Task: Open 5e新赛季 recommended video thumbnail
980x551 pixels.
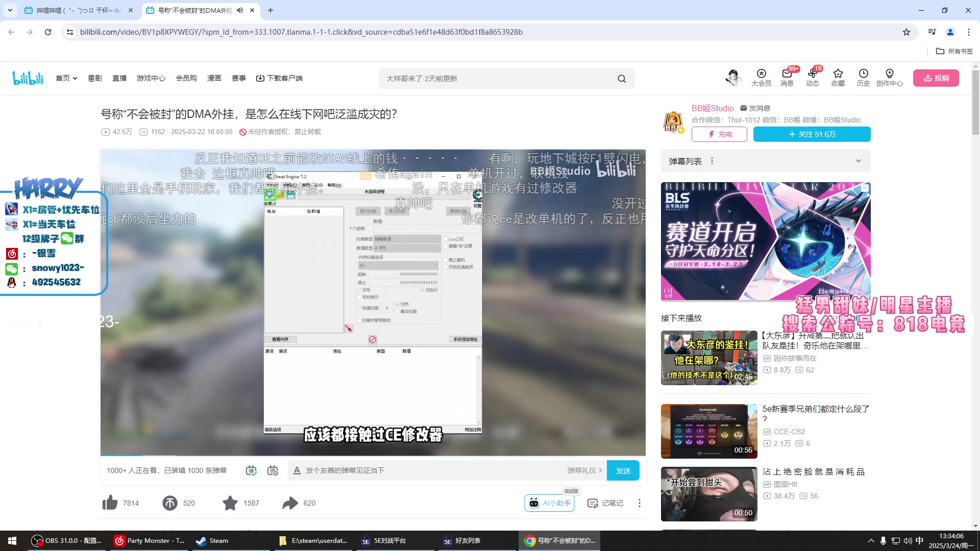Action: (x=709, y=431)
